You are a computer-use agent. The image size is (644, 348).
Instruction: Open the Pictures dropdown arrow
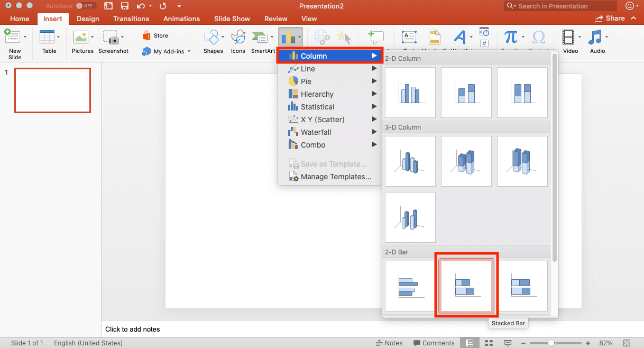91,37
